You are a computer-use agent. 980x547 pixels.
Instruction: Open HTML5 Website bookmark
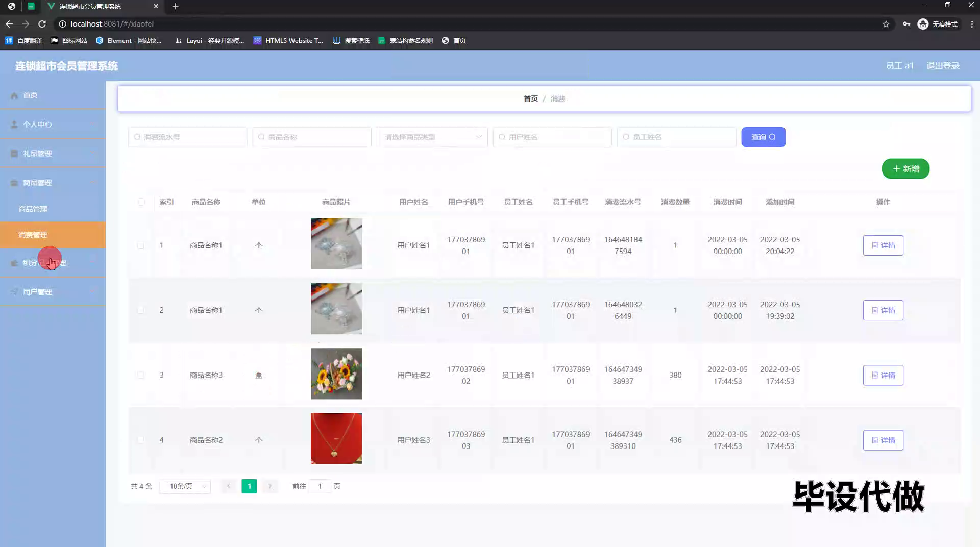click(288, 40)
